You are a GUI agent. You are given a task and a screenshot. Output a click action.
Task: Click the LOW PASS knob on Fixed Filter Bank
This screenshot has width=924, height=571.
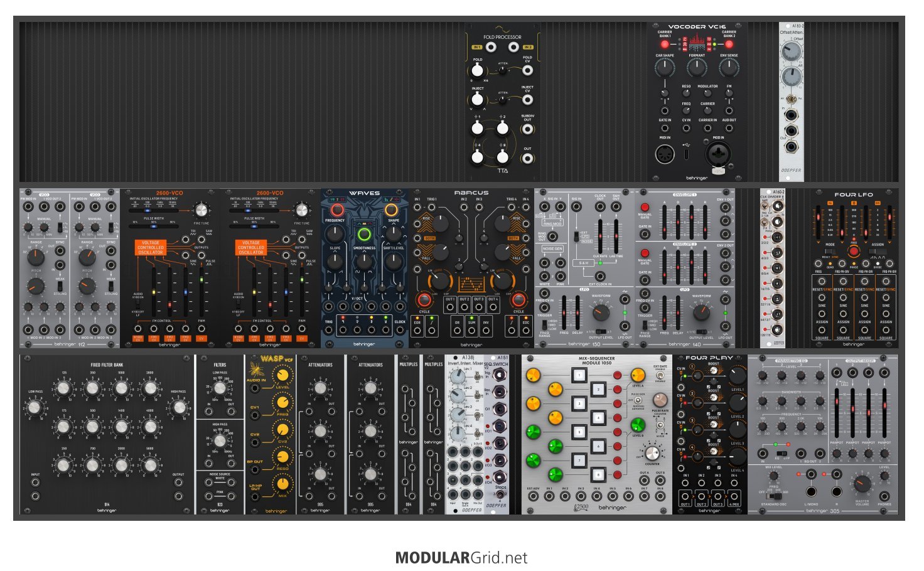(x=35, y=408)
